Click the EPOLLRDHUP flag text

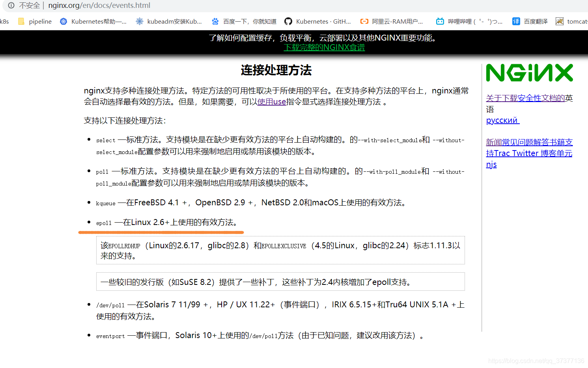point(124,246)
